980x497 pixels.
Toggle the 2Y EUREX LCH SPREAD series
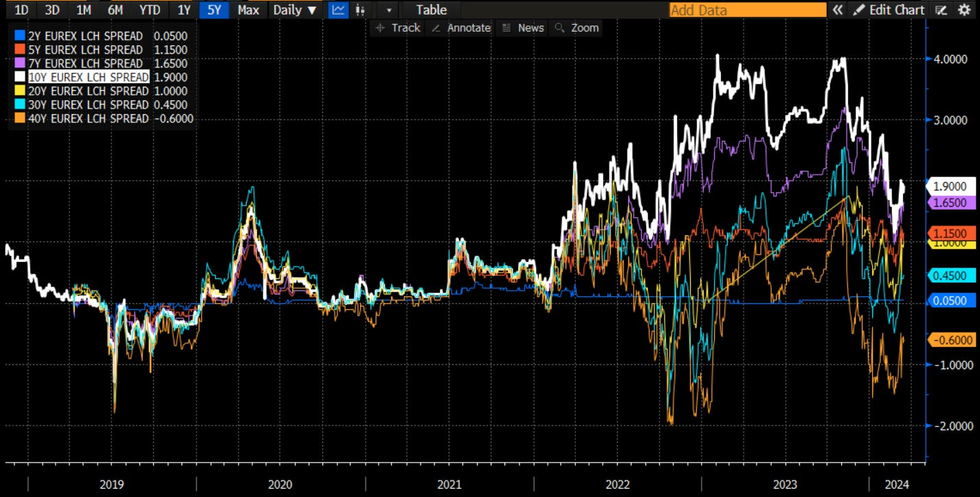click(x=86, y=36)
